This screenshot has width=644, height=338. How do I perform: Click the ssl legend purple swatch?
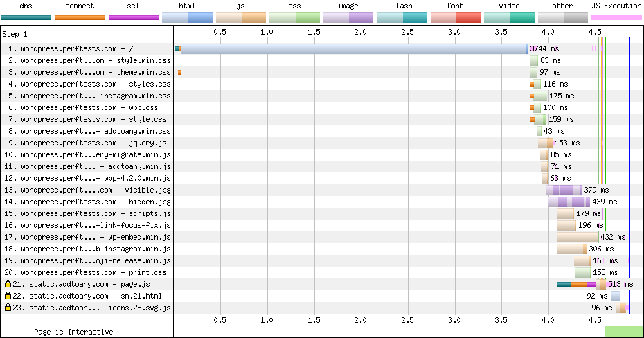pyautogui.click(x=134, y=17)
